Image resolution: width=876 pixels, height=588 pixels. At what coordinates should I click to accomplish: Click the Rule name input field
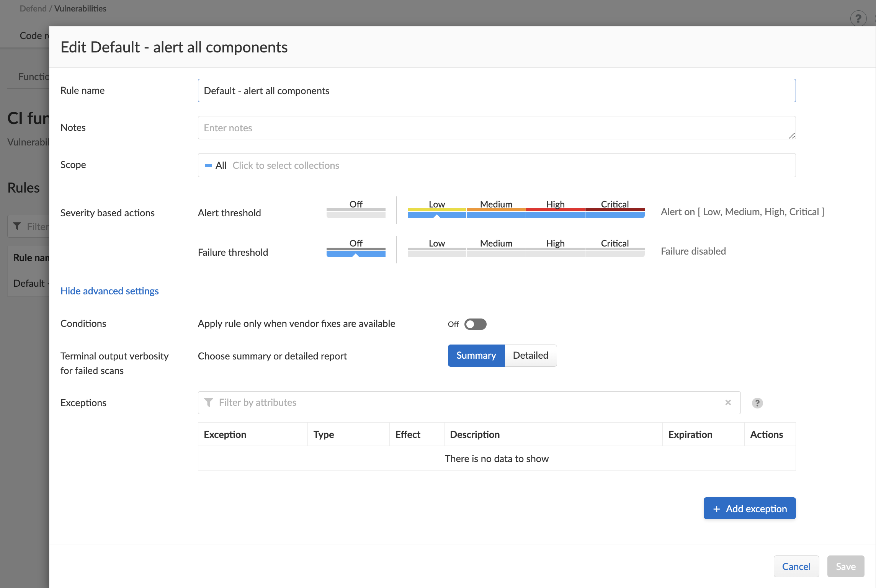click(x=497, y=90)
